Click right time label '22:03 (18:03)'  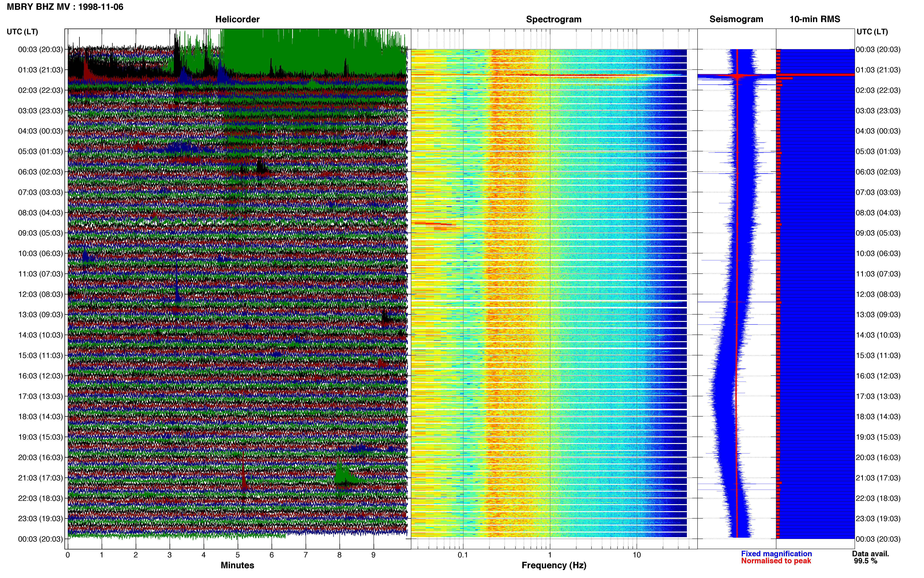click(878, 498)
